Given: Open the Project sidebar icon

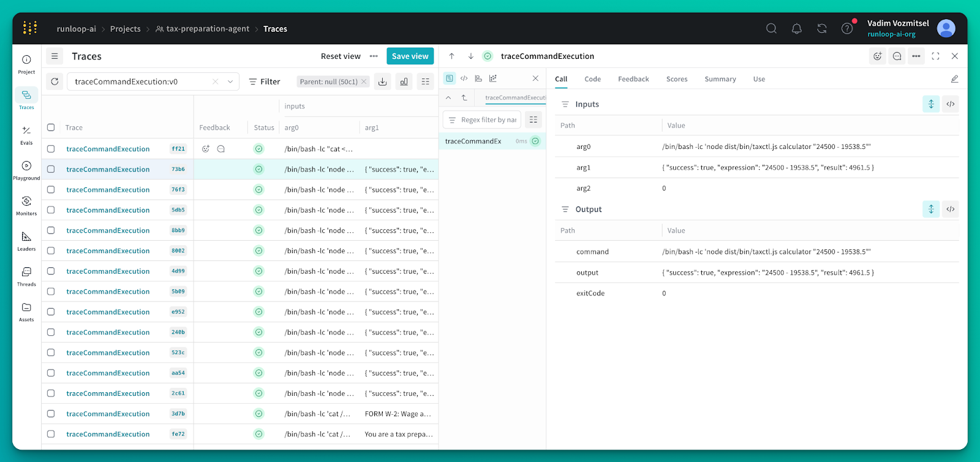Looking at the screenshot, I should click(x=26, y=64).
